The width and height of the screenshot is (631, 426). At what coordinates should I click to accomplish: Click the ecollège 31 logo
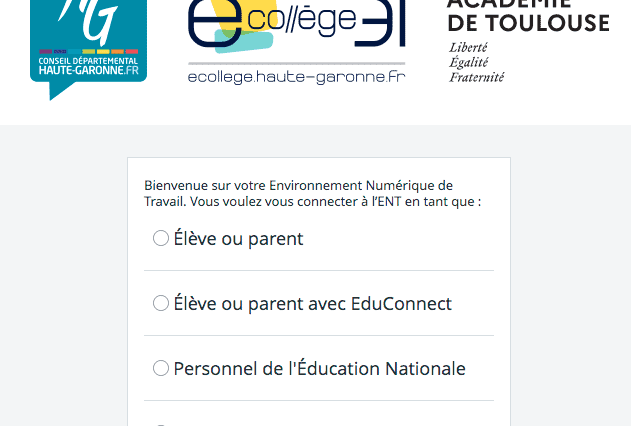(x=297, y=42)
